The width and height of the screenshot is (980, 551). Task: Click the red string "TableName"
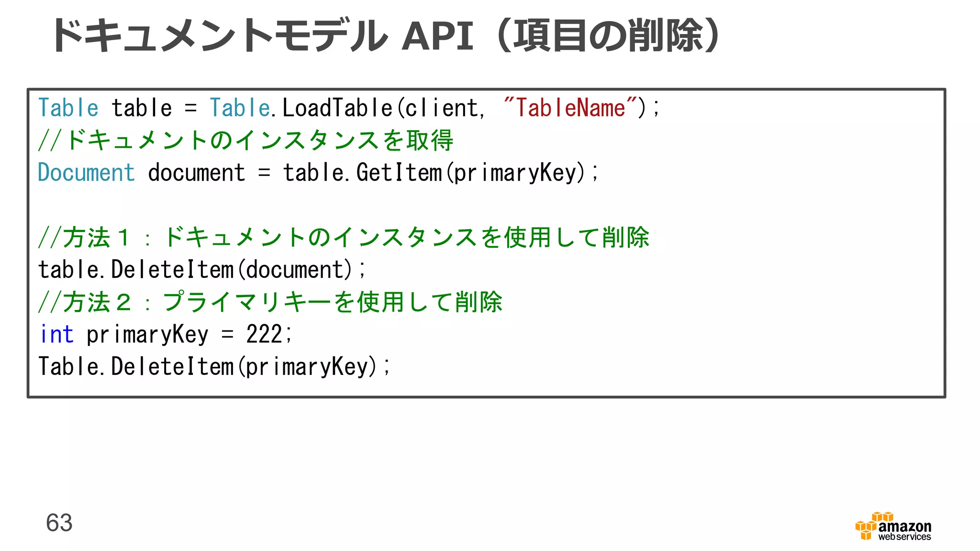(x=570, y=108)
